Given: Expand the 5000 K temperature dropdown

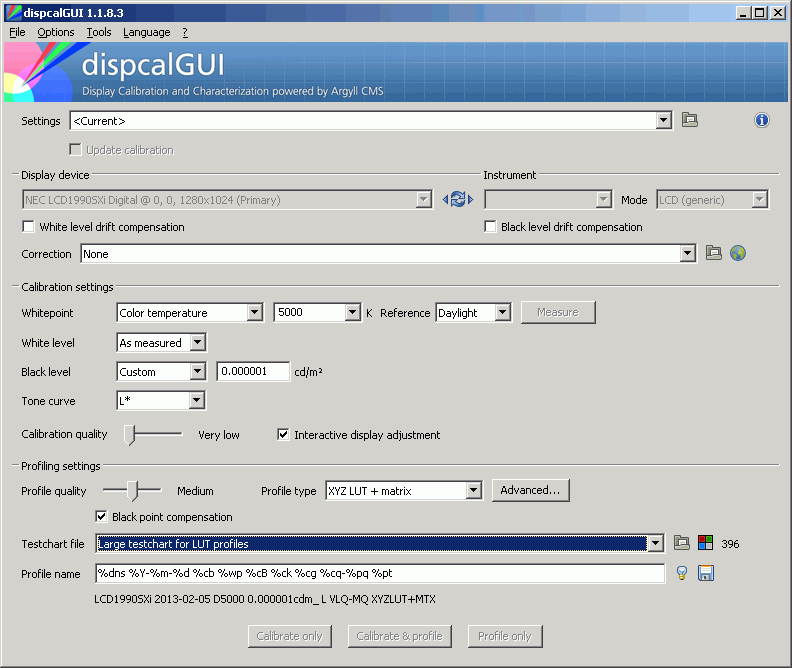Looking at the screenshot, I should click(x=353, y=313).
